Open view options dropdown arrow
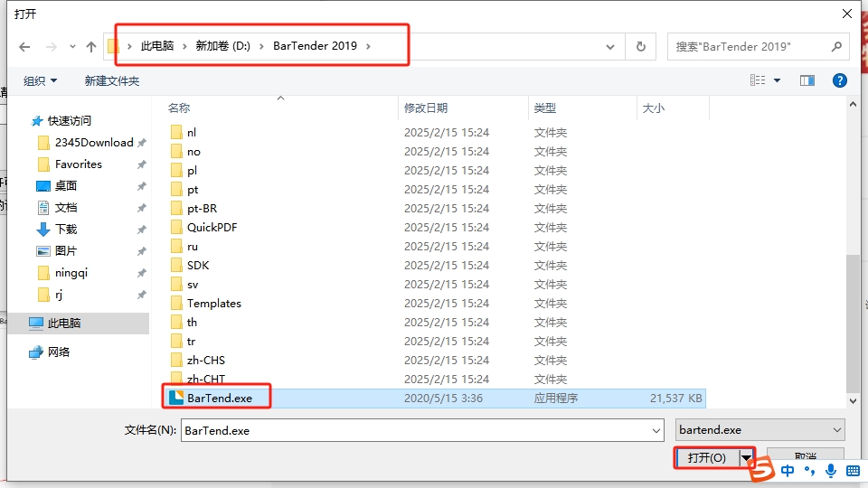Viewport: 868px width, 488px height. (778, 80)
